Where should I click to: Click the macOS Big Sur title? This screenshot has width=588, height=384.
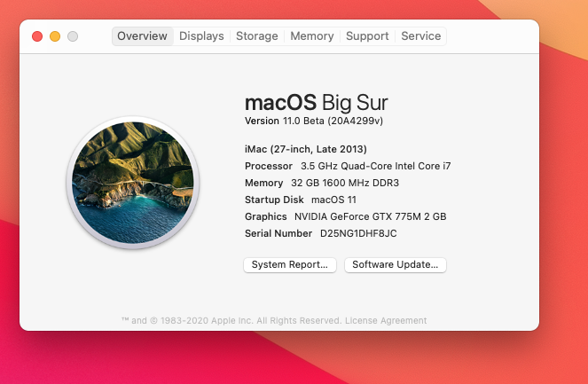tap(316, 102)
